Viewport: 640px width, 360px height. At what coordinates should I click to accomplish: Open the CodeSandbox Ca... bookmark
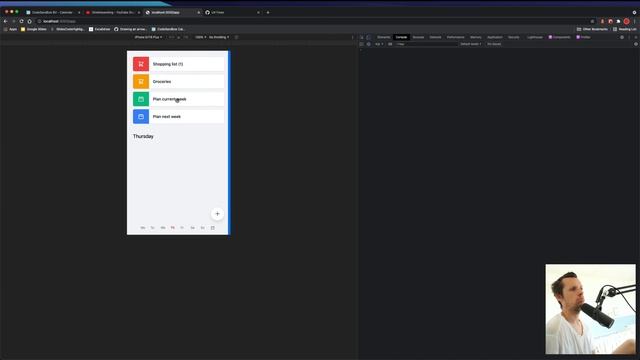pos(168,29)
